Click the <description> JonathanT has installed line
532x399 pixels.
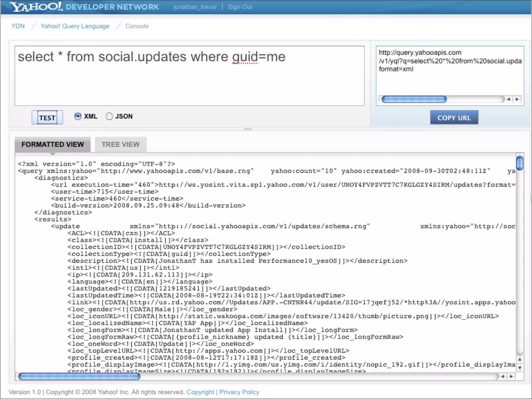tap(237, 261)
